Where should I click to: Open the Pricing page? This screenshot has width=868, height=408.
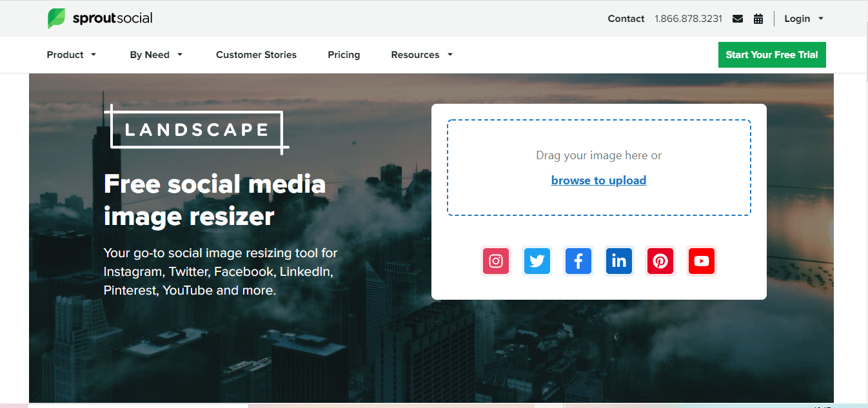click(x=344, y=55)
